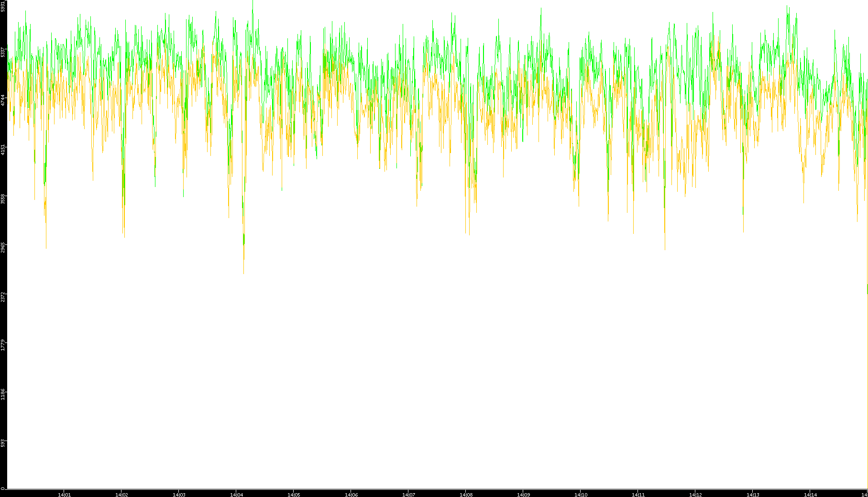
Task: Click the 14:02 time label
Action: click(x=121, y=495)
